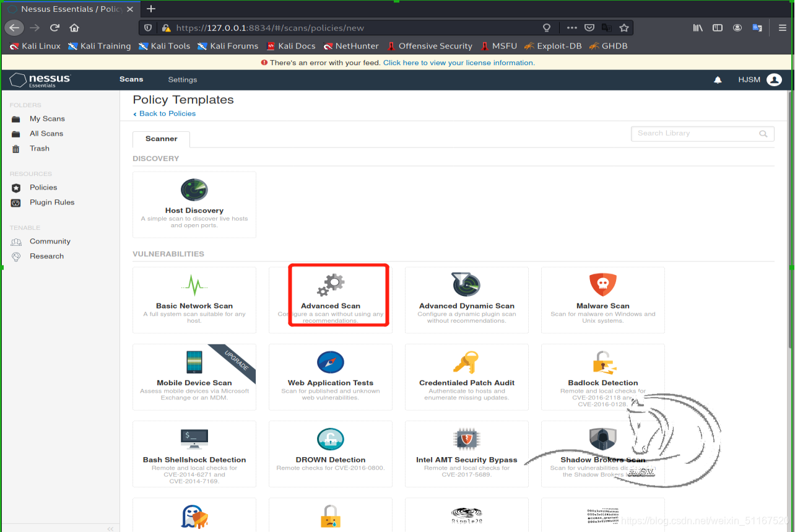This screenshot has height=532, width=795.
Task: Select the Advanced Dynamic Scan funnel icon
Action: click(466, 284)
